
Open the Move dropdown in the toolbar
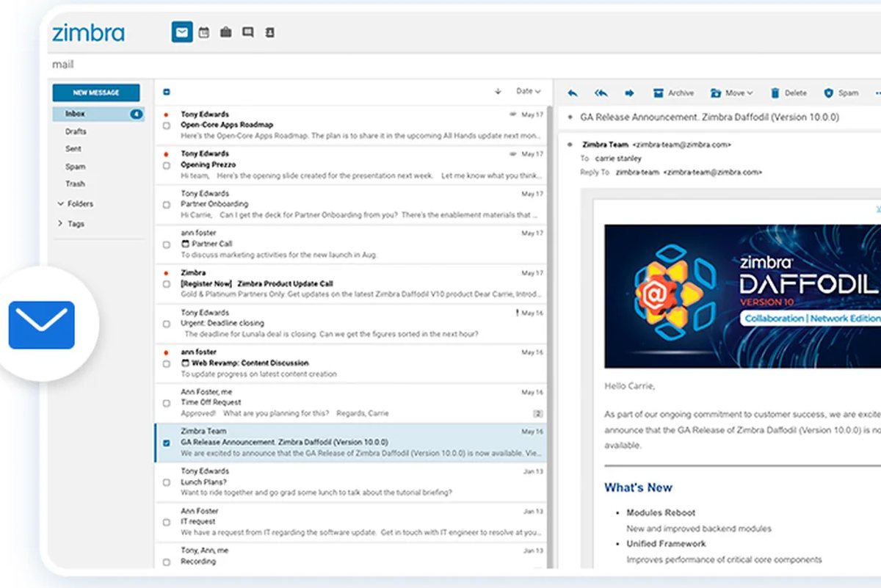click(731, 93)
